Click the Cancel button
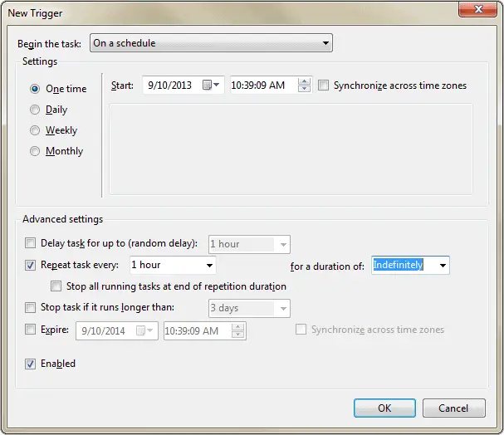Screen dimensions: 504x435 453,408
